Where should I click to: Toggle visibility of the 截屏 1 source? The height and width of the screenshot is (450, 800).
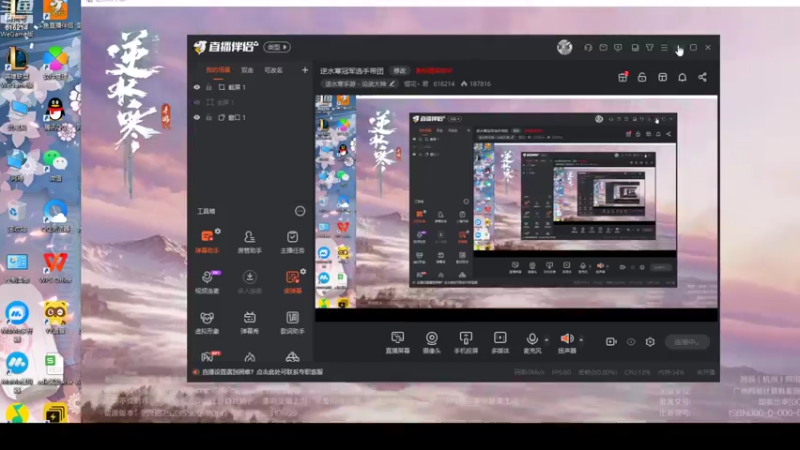197,87
